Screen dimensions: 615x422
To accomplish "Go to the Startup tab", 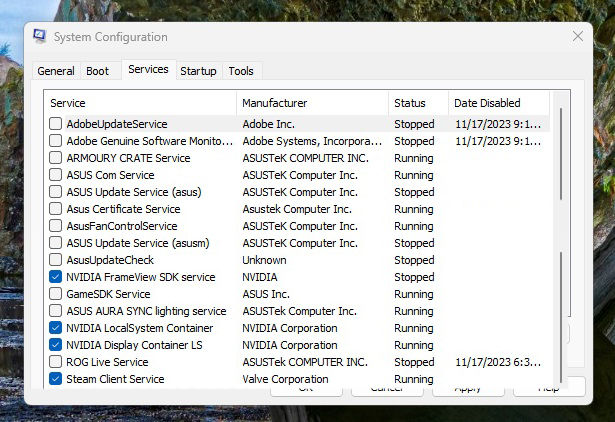I will (198, 71).
